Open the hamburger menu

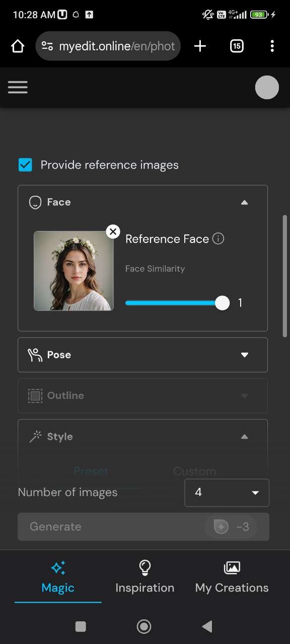18,87
